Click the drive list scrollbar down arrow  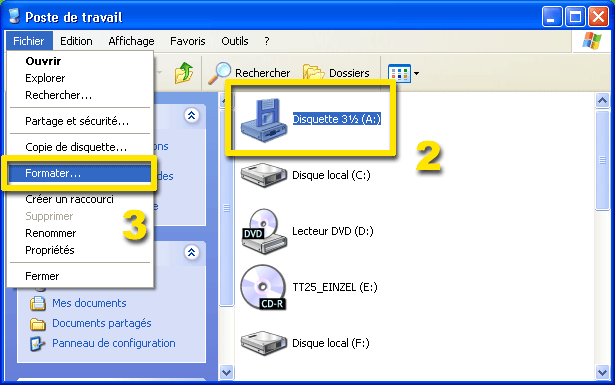(602, 372)
